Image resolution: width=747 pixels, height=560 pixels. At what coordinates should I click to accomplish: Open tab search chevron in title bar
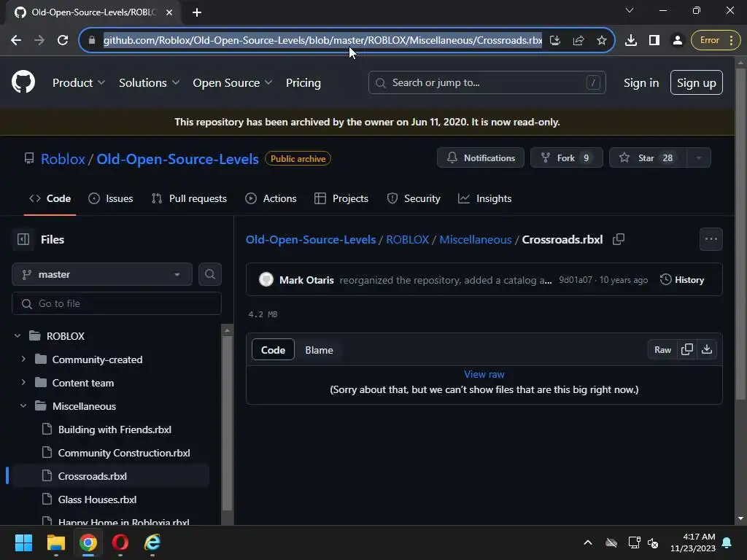click(x=630, y=10)
